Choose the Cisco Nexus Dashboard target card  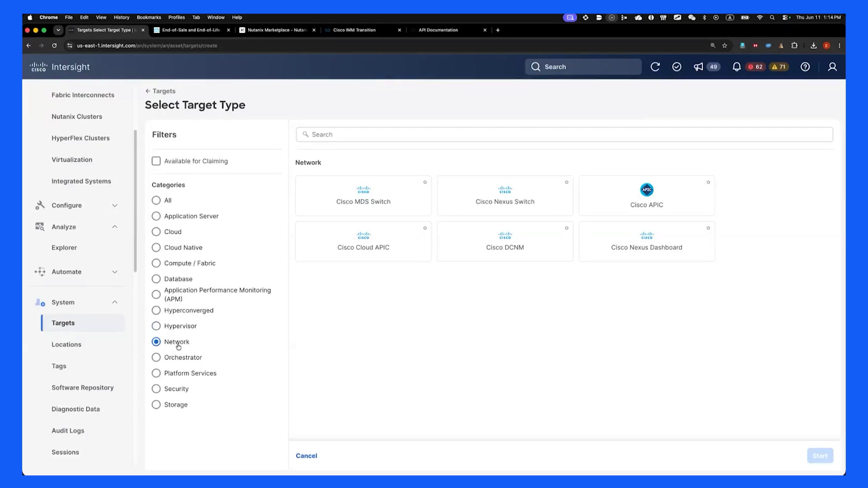646,241
